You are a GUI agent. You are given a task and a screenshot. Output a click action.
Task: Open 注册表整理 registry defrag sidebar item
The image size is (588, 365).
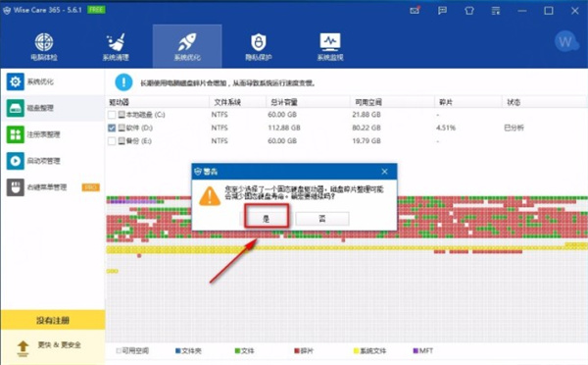pyautogui.click(x=53, y=134)
